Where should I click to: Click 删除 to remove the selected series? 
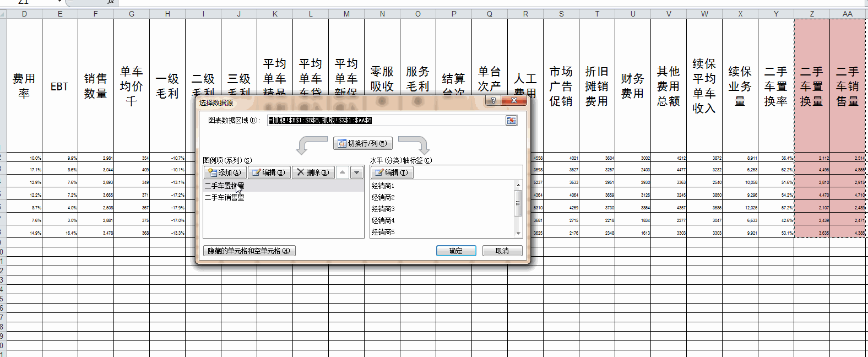point(313,172)
